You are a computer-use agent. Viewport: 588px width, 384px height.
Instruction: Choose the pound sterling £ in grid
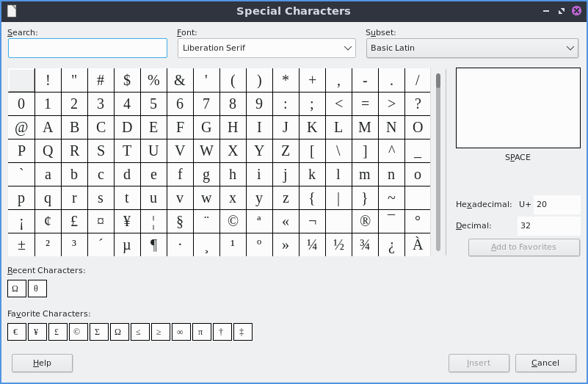tap(74, 220)
